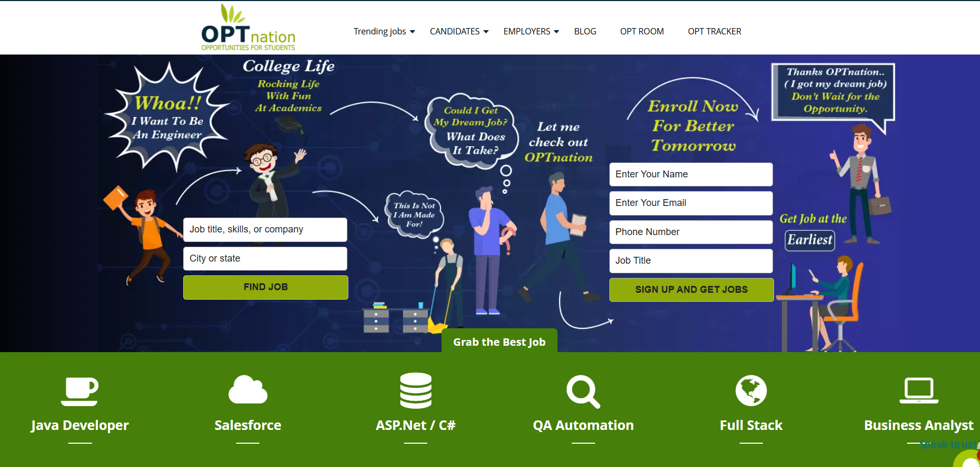Click the Full Stack globe icon
The height and width of the screenshot is (467, 980).
[751, 391]
